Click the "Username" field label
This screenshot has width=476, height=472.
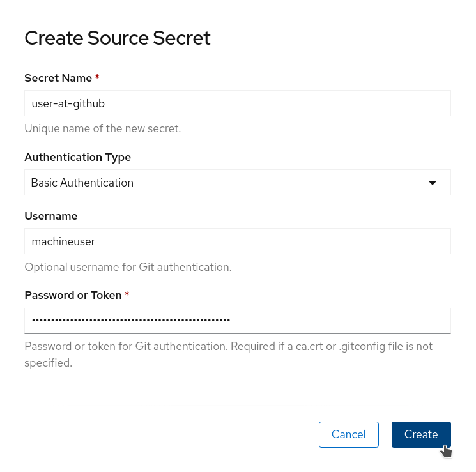[51, 216]
